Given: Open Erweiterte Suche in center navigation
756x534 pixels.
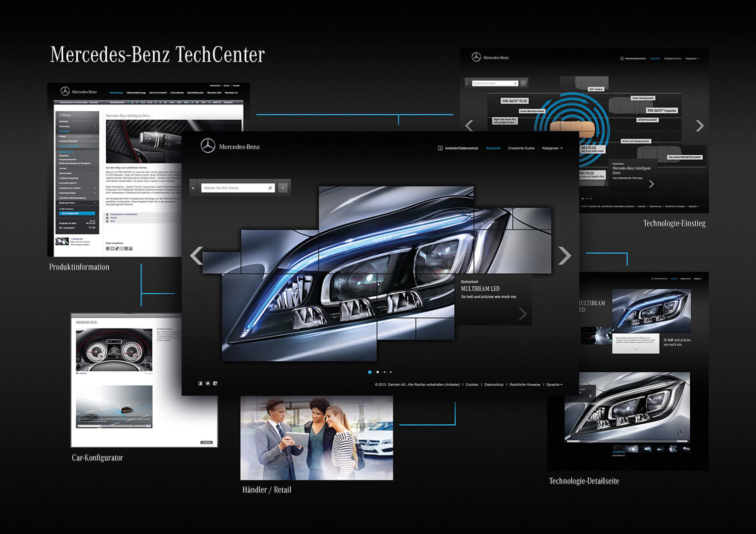Looking at the screenshot, I should tap(521, 148).
